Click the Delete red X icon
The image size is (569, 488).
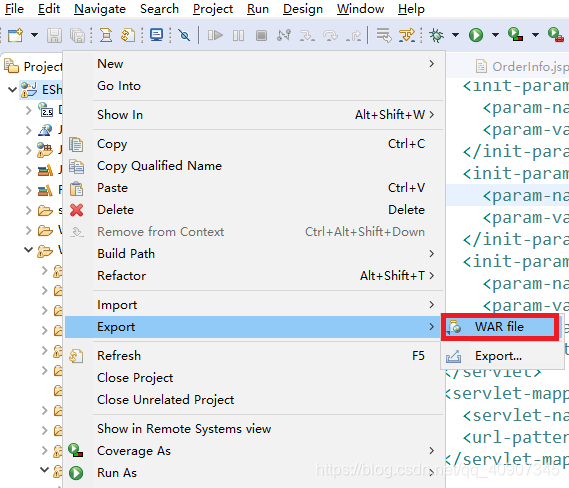pyautogui.click(x=77, y=210)
